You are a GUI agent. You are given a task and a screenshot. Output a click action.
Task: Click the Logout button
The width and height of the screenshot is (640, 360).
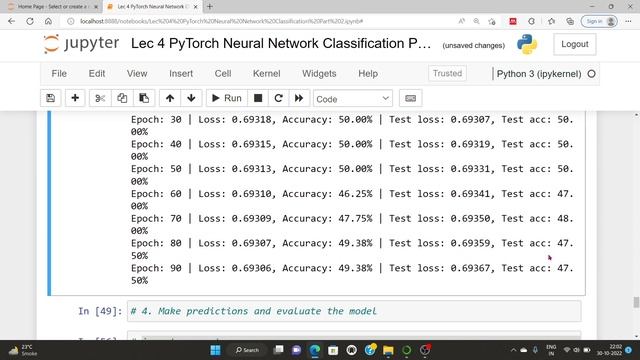pyautogui.click(x=575, y=44)
